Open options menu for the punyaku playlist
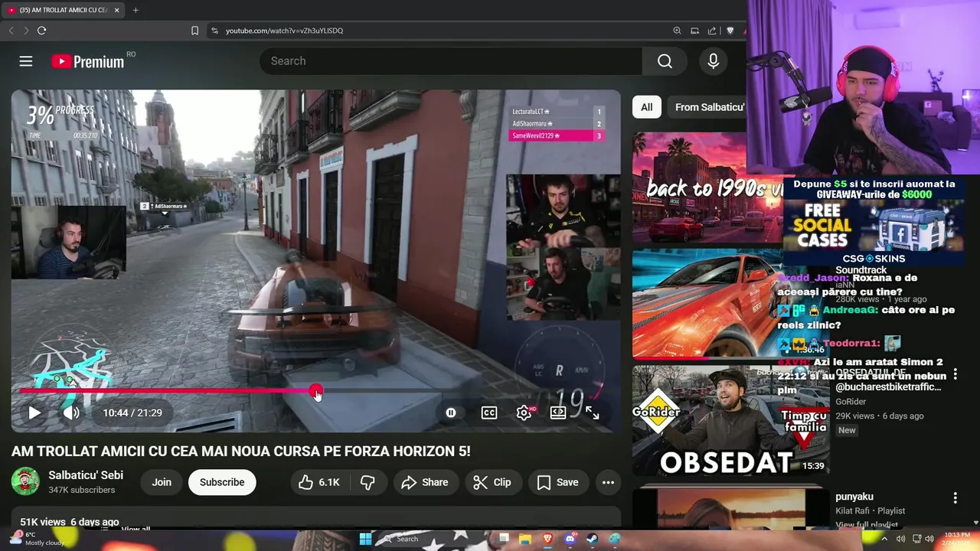The height and width of the screenshot is (551, 980). (x=955, y=498)
